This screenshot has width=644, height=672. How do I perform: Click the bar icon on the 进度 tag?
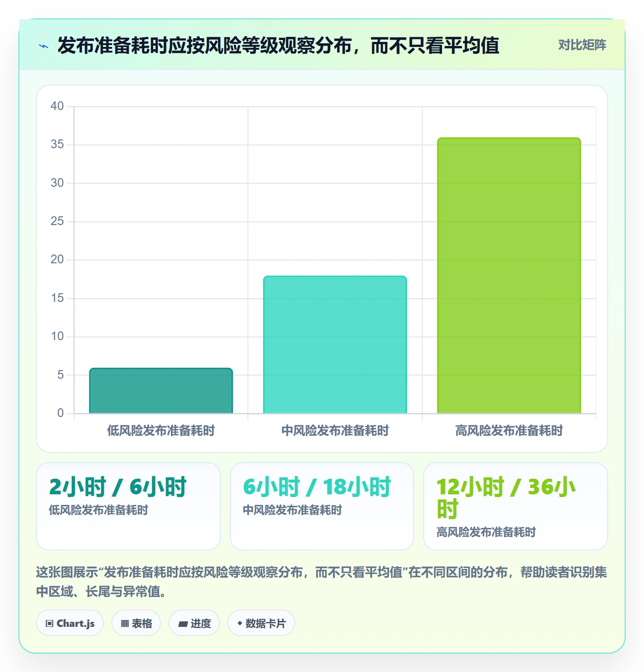pos(183,624)
